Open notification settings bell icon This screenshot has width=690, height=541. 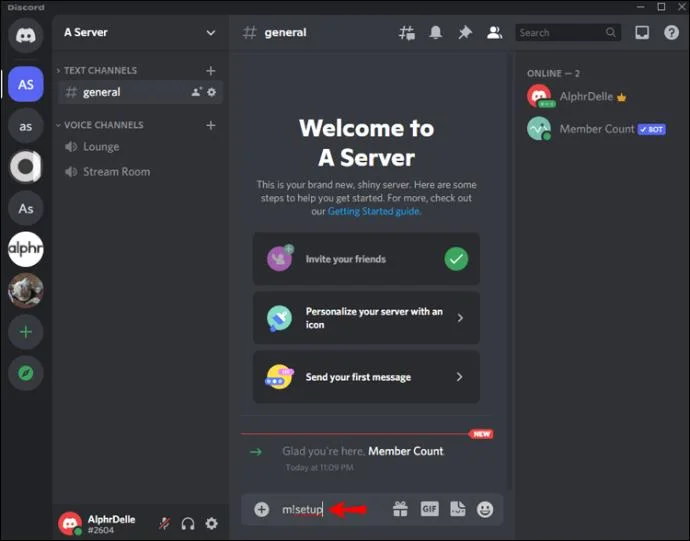click(436, 33)
